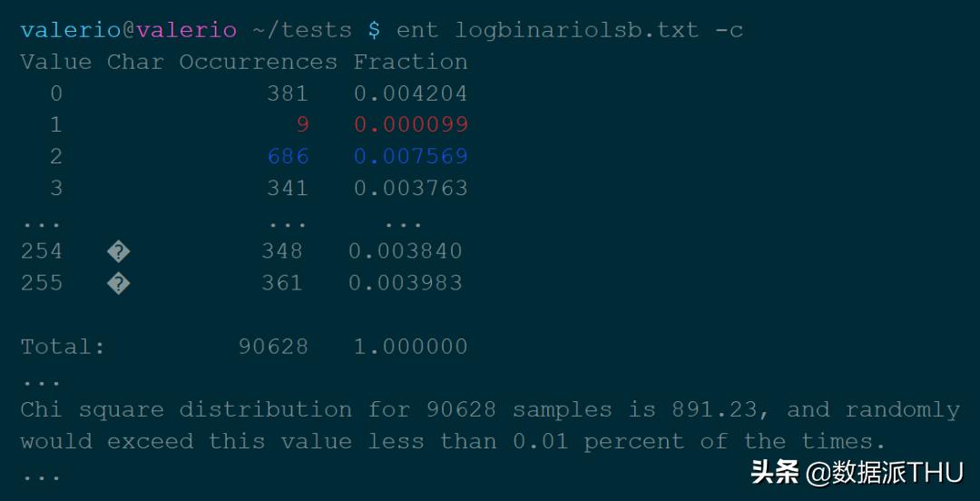This screenshot has width=980, height=501.
Task: Click the replacement character glyph in row 255
Action: coord(118,283)
